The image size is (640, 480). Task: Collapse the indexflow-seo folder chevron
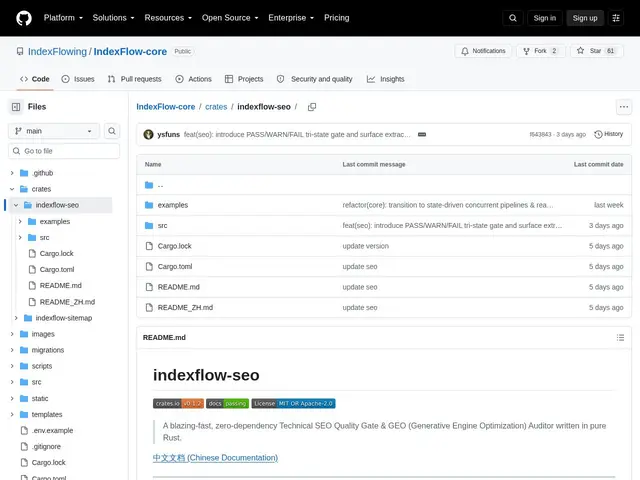pos(16,205)
